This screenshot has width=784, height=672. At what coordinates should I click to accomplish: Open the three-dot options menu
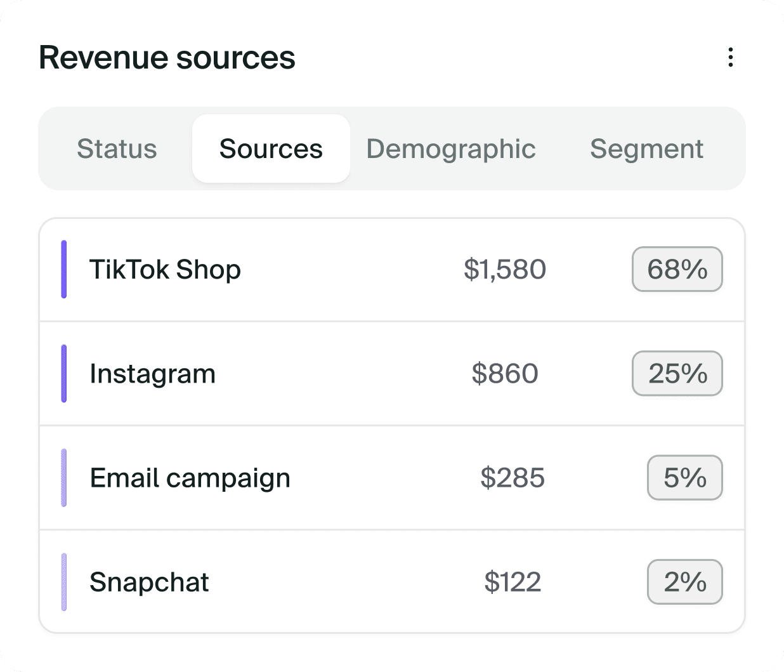(731, 57)
